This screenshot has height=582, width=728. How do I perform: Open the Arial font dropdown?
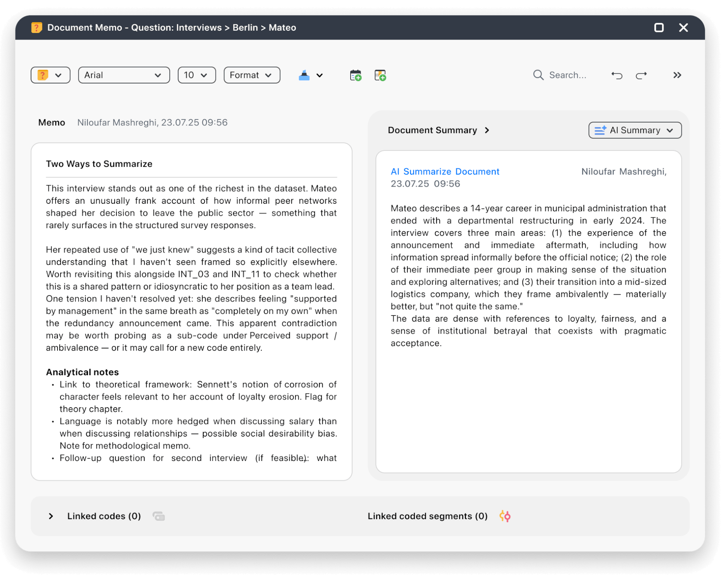click(x=123, y=75)
